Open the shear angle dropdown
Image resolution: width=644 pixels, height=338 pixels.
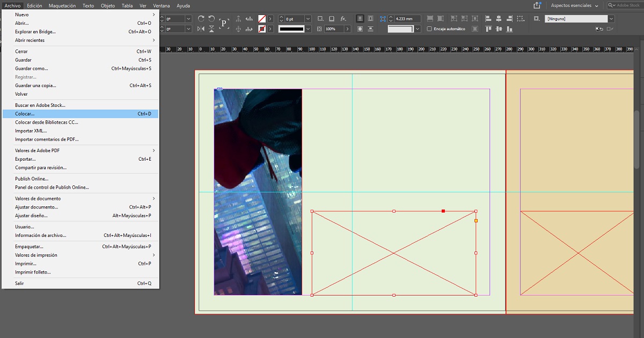coord(188,29)
